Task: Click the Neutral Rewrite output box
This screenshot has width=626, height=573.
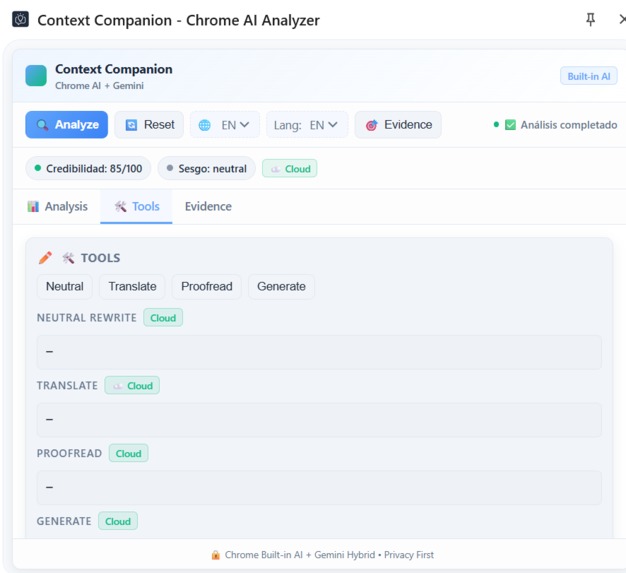Action: [x=319, y=352]
